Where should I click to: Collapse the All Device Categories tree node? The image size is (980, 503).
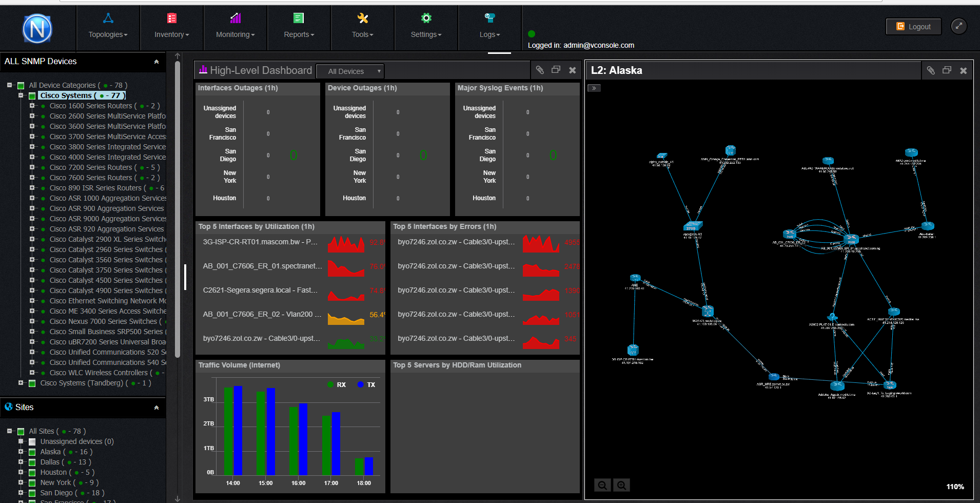[10, 85]
